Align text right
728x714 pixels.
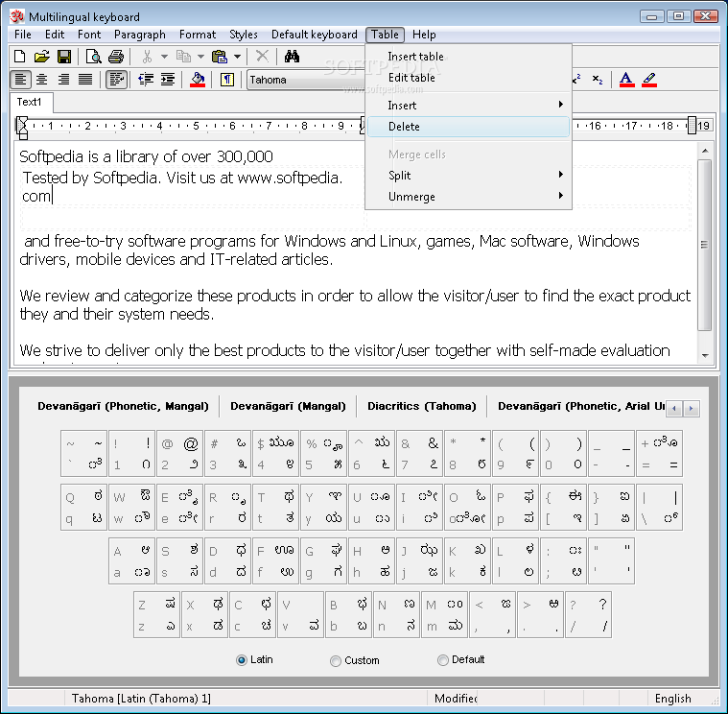coord(63,80)
